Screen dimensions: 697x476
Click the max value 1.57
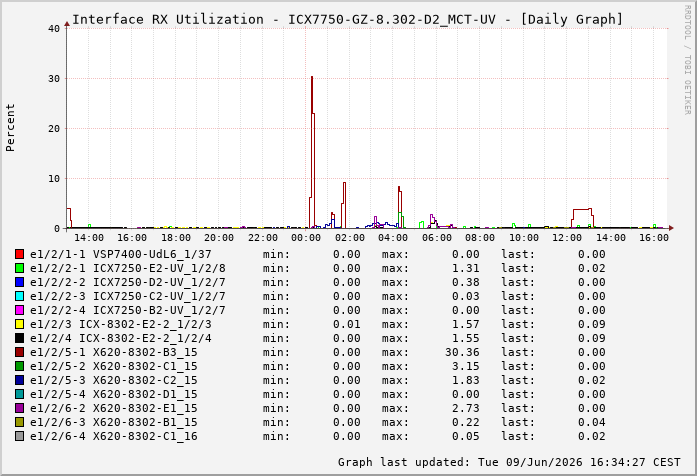pyautogui.click(x=466, y=324)
